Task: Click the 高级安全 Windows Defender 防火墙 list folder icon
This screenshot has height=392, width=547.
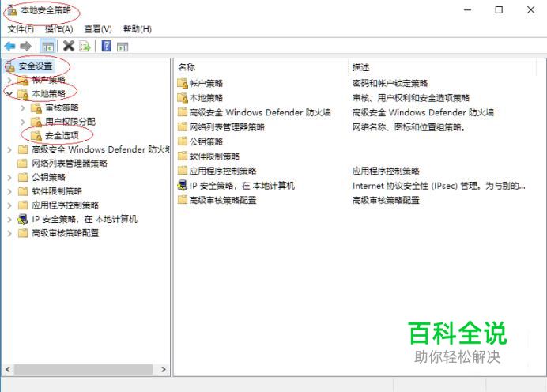Action: click(183, 112)
